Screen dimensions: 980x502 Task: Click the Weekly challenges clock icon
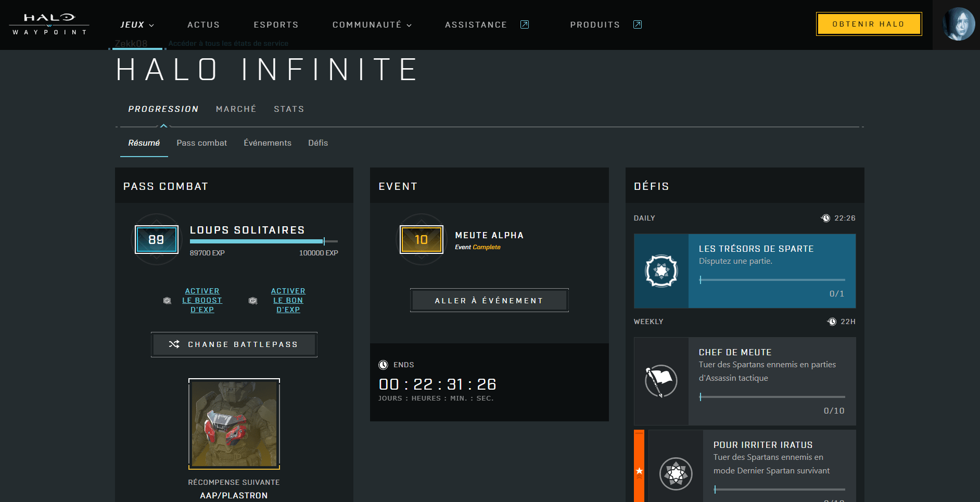(x=832, y=321)
